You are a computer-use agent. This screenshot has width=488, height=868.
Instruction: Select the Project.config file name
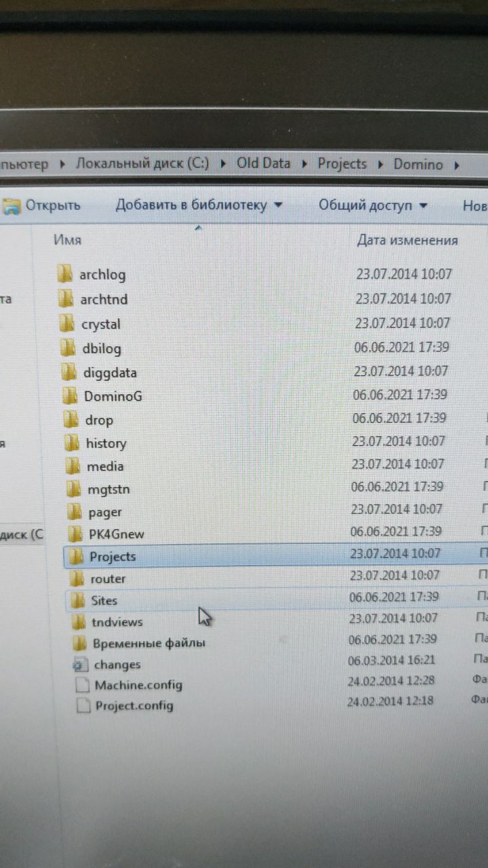[134, 705]
